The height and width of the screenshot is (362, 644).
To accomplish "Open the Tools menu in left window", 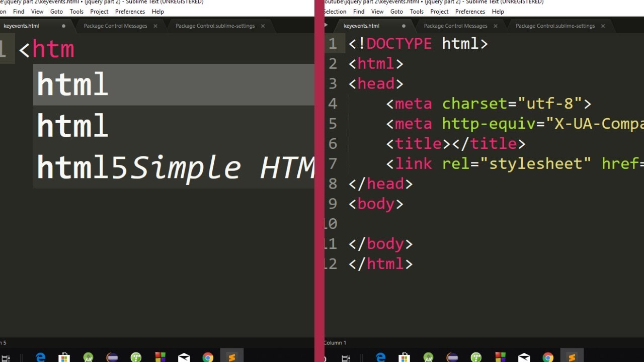I will (76, 11).
